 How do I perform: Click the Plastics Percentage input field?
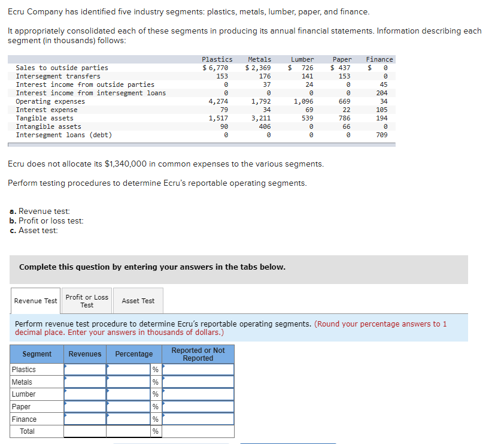tap(129, 369)
